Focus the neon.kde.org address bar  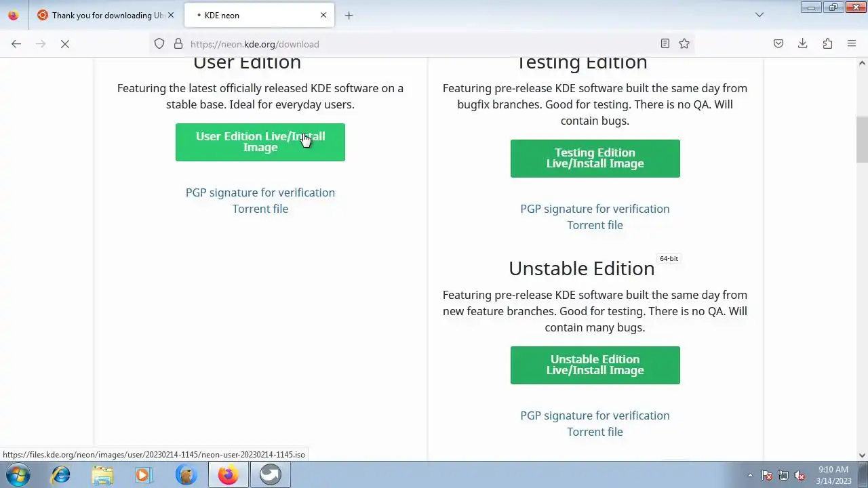tap(420, 44)
